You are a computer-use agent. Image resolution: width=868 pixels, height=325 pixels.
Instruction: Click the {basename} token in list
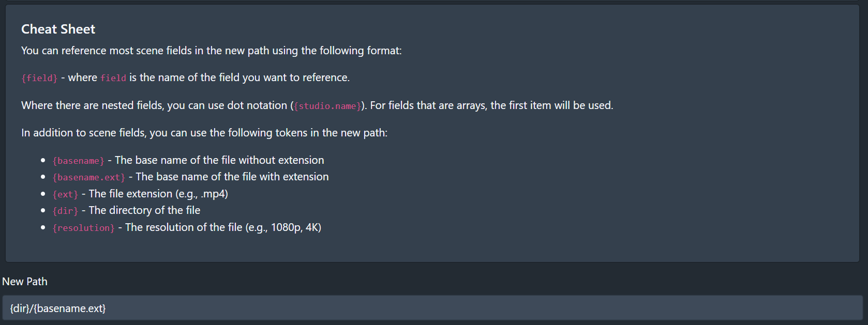point(79,161)
